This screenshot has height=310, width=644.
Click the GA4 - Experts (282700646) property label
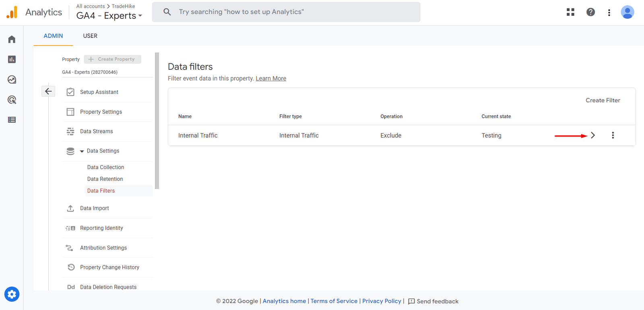point(90,72)
